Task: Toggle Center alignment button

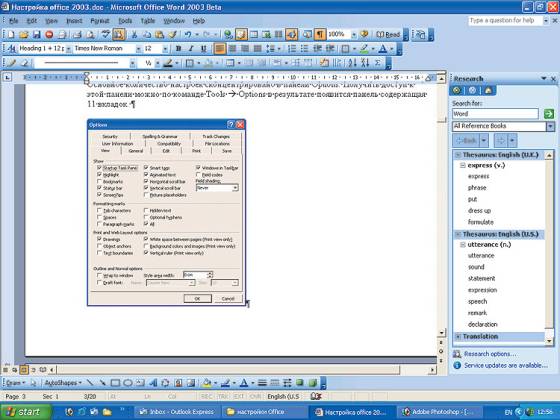Action: pyautogui.click(x=232, y=49)
